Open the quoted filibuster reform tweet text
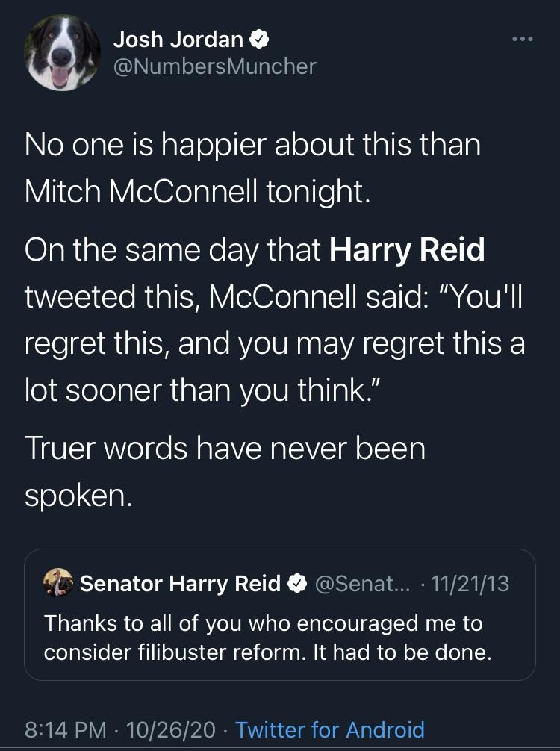This screenshot has height=751, width=560. [268, 638]
